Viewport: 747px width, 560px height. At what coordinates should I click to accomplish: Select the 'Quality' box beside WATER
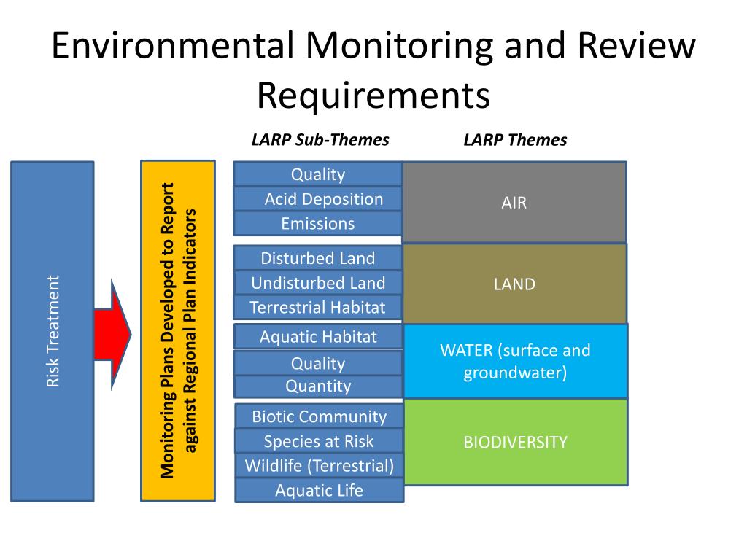coord(318,363)
